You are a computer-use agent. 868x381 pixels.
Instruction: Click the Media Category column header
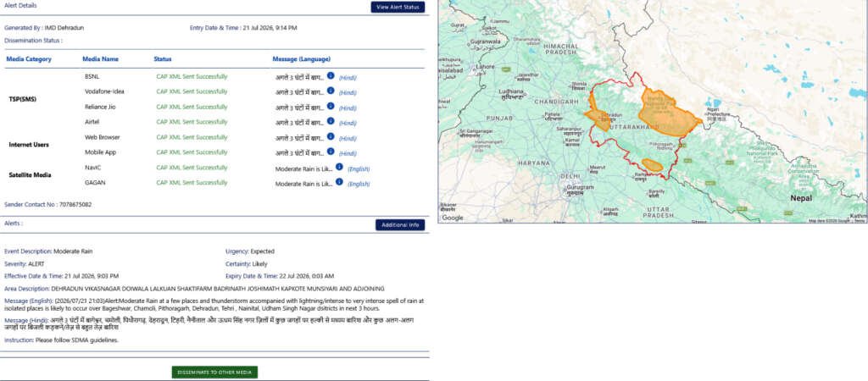[29, 59]
